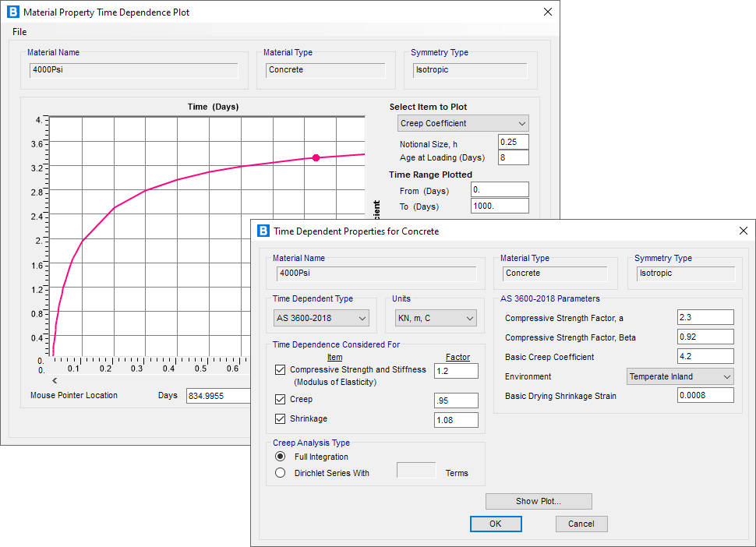Click the Show Plot button

538,501
